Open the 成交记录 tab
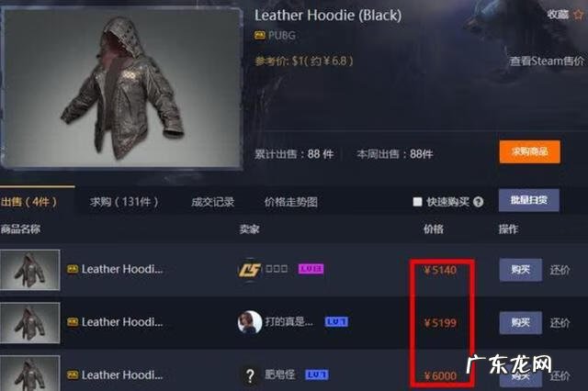 click(212, 202)
